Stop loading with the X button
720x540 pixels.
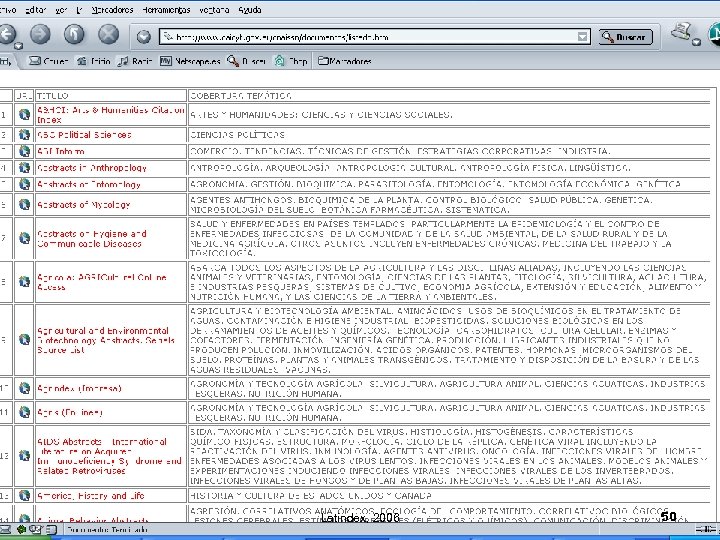108,34
